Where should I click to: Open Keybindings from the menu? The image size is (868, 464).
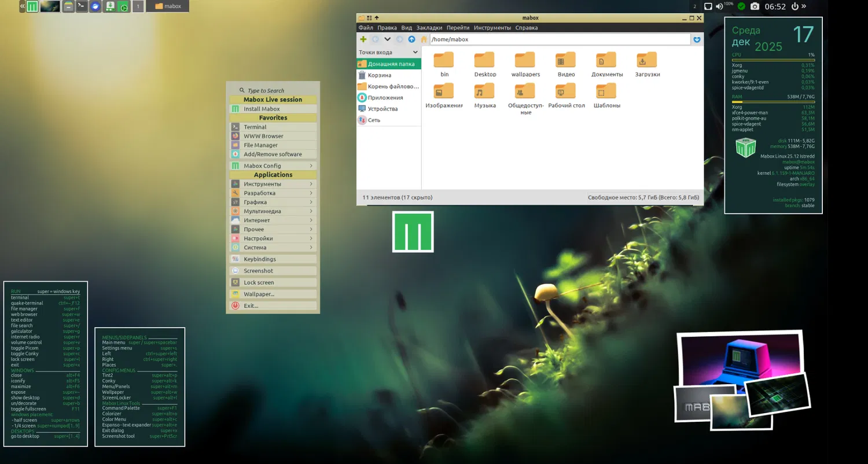tap(273, 259)
